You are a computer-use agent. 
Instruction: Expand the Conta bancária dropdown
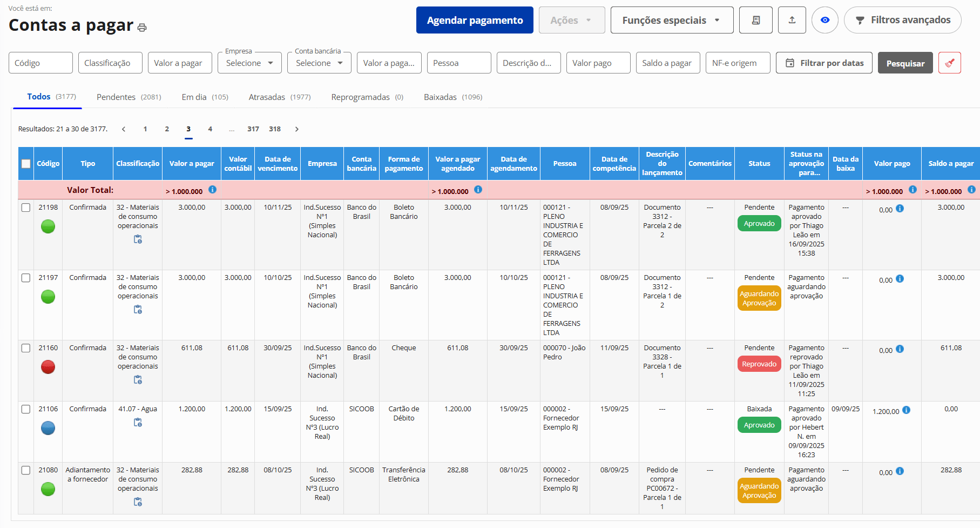coord(319,63)
